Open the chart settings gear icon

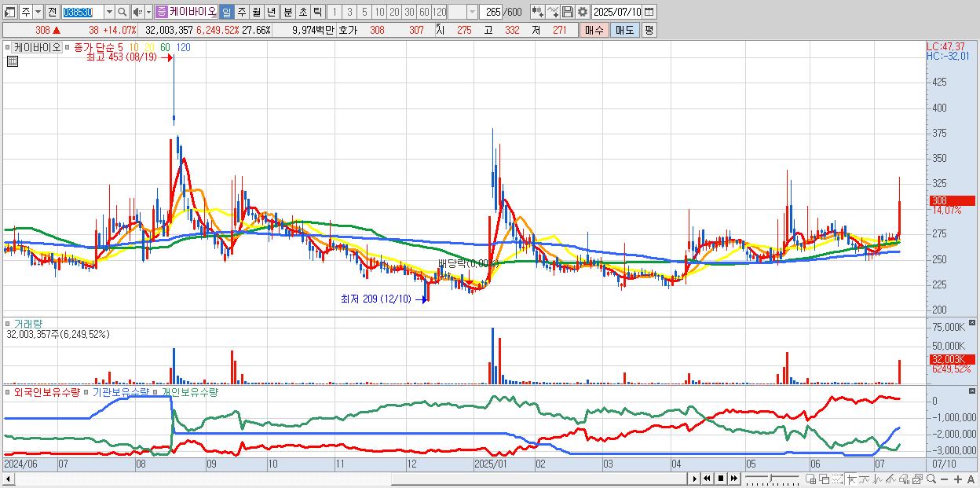[582, 12]
